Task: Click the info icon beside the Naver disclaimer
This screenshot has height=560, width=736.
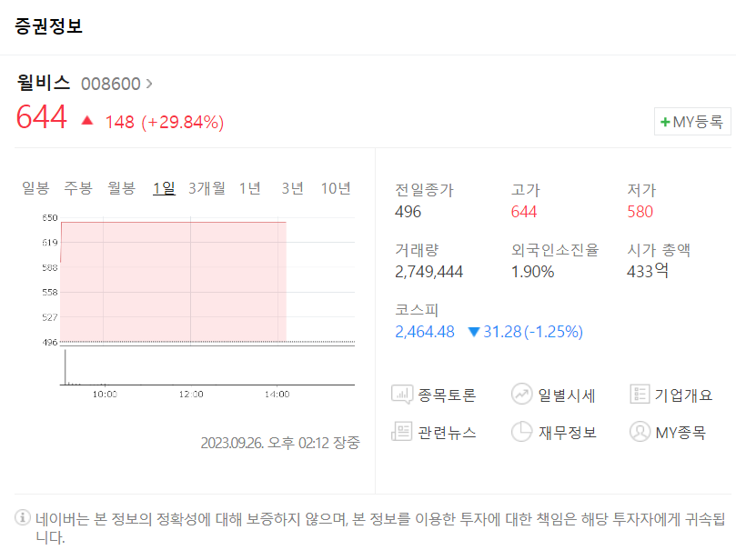Action: click(23, 517)
